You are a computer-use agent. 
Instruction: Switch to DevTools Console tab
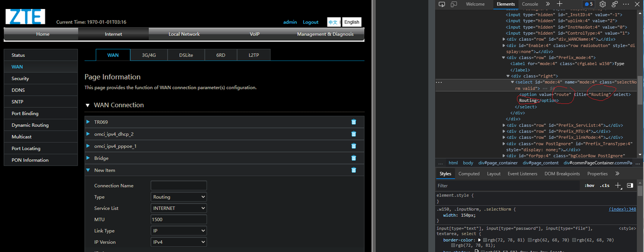tap(530, 4)
